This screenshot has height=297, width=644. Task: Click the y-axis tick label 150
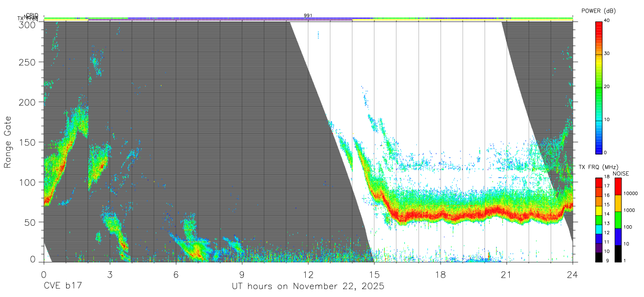pyautogui.click(x=28, y=142)
